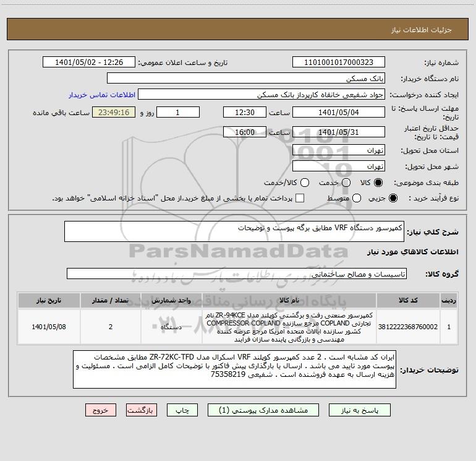Viewport: 476px width, 461px height.
Task: Click the خروج exit button
Action: pos(101,410)
